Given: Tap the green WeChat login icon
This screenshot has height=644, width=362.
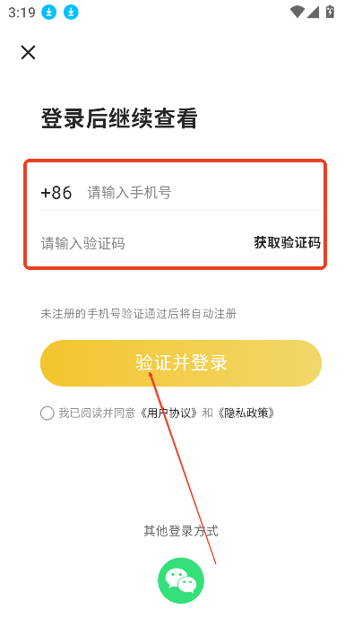Looking at the screenshot, I should 181,580.
